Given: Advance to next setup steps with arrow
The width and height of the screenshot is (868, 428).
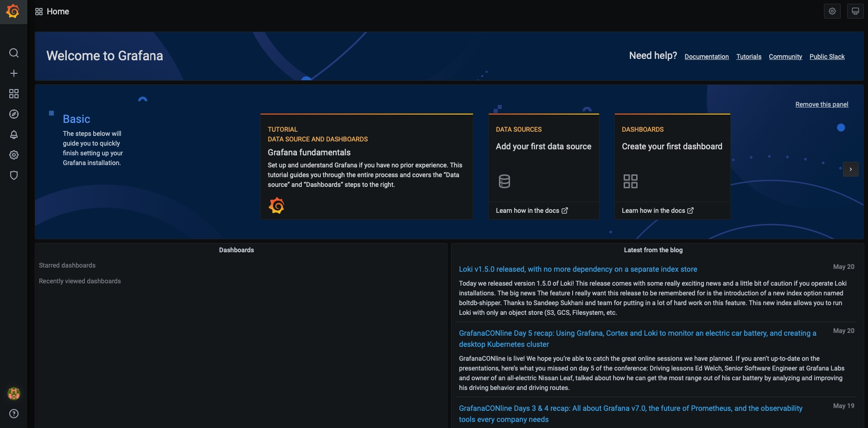Looking at the screenshot, I should pyautogui.click(x=851, y=169).
